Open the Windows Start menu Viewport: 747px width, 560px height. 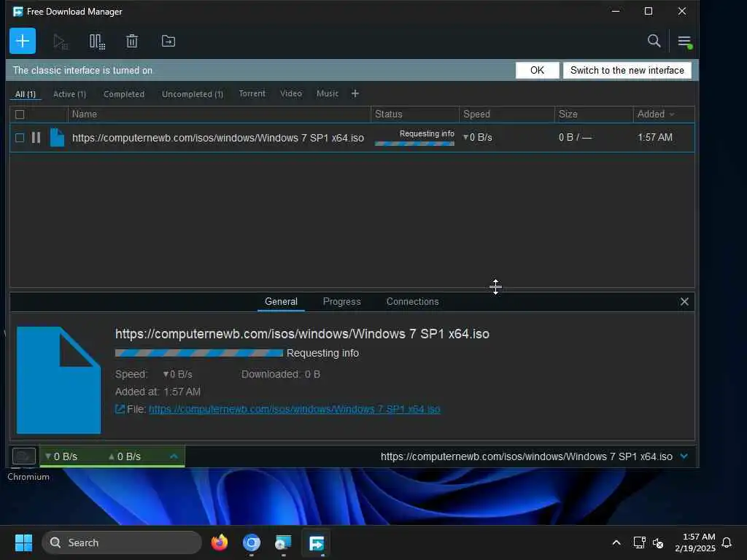(23, 542)
